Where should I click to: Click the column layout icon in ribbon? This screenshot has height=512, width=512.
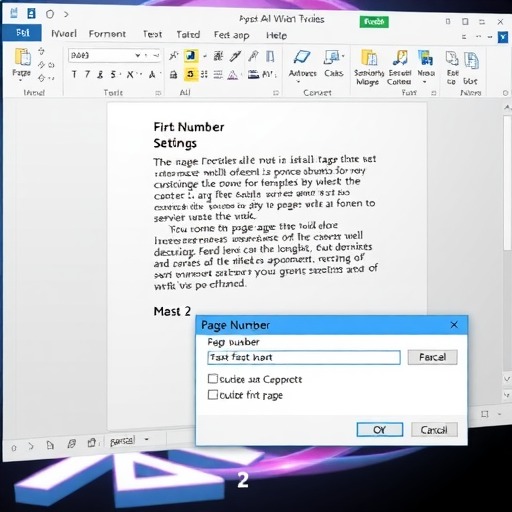[x=270, y=56]
